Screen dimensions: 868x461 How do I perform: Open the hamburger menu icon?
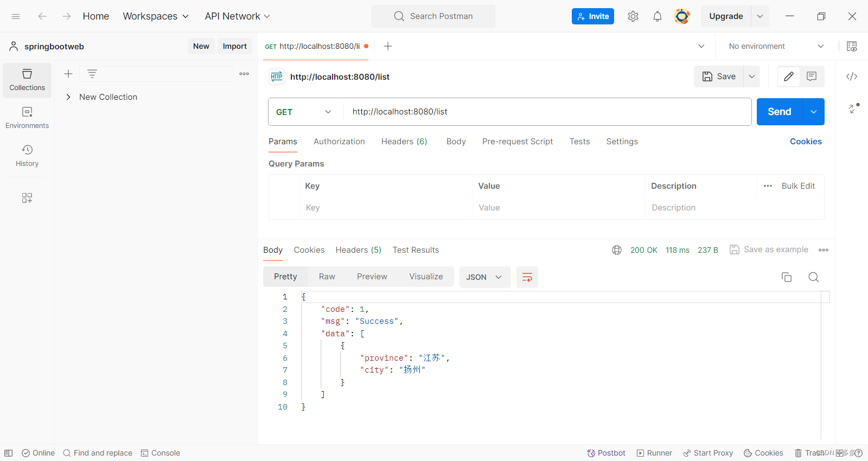(x=16, y=16)
